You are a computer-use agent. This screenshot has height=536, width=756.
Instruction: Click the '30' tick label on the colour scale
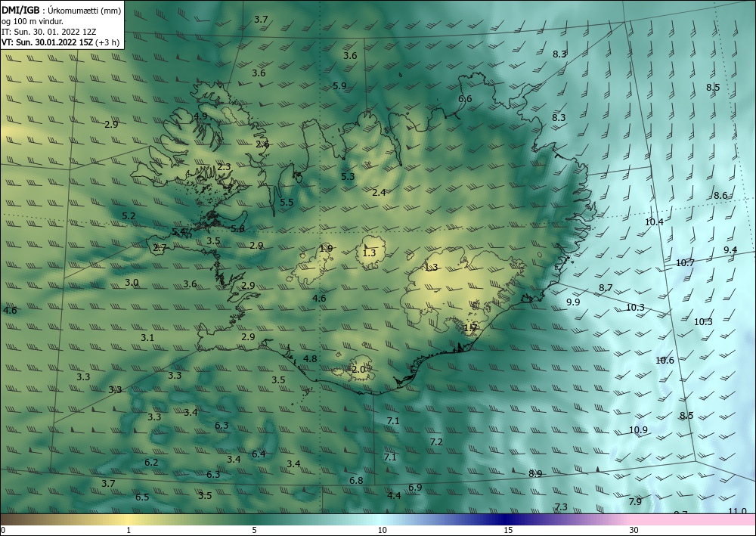point(634,530)
